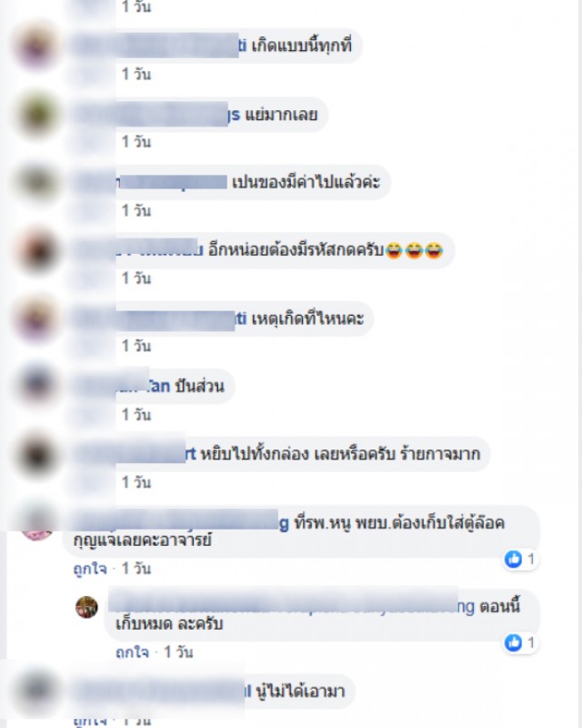Click the 1 วัน timestamp under เหตุเกิดที่ไหนคะ
The width and height of the screenshot is (582, 728).
coord(136,346)
